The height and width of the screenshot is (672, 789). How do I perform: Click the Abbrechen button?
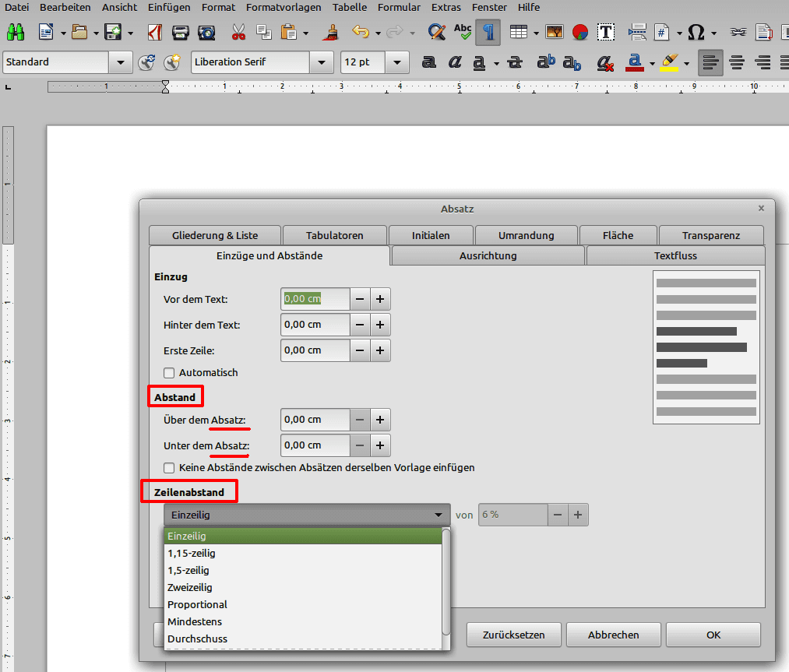614,635
